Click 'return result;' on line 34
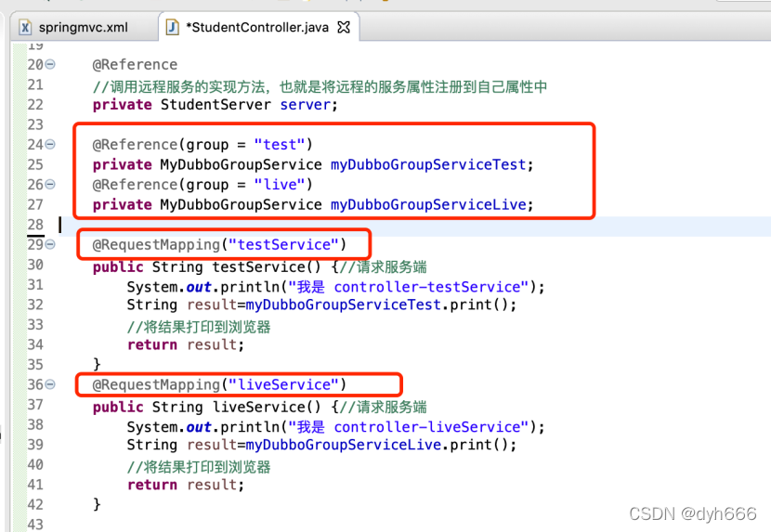 point(186,344)
